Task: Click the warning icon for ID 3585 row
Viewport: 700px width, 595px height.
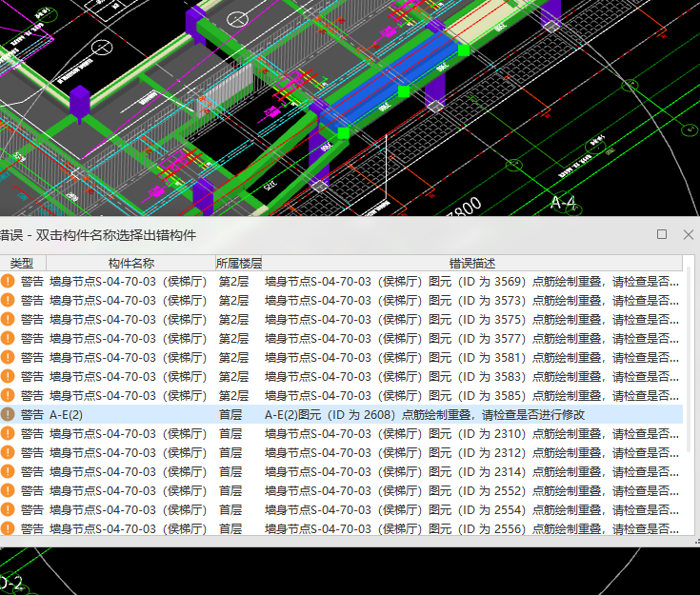Action: point(8,395)
